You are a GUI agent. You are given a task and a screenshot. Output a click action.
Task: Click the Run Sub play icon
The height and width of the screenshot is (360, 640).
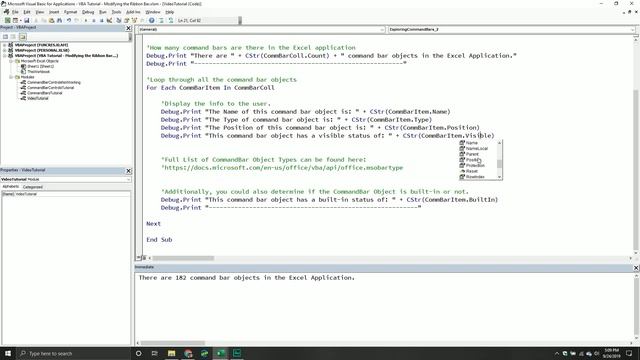tap(86, 20)
